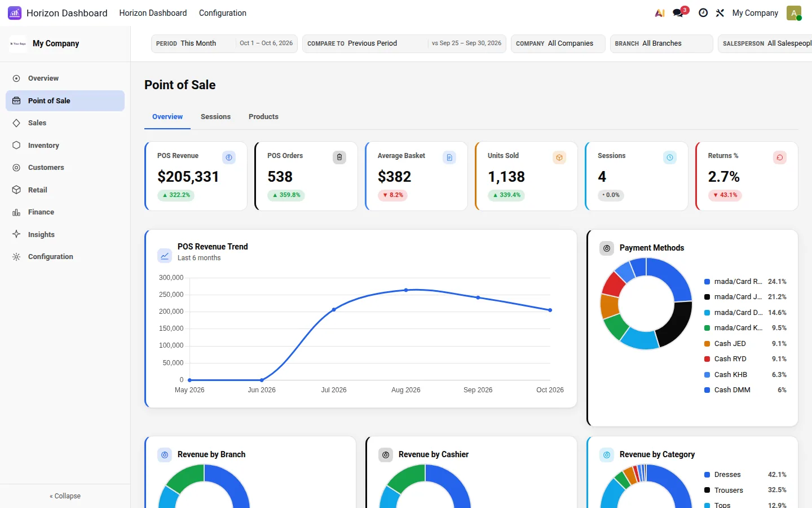The width and height of the screenshot is (812, 508).
Task: Click the Payment Methods panel icon
Action: pos(607,248)
